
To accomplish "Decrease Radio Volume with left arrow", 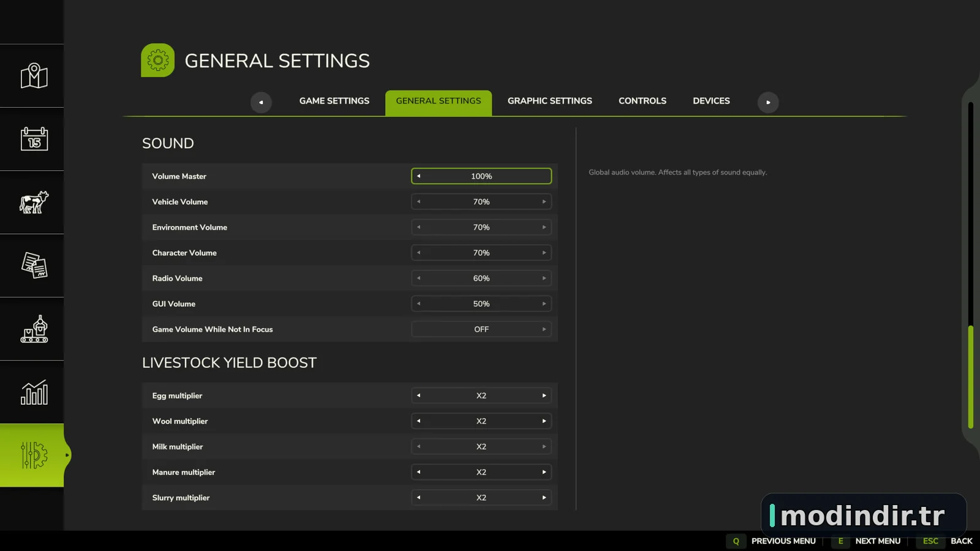I will pos(418,278).
